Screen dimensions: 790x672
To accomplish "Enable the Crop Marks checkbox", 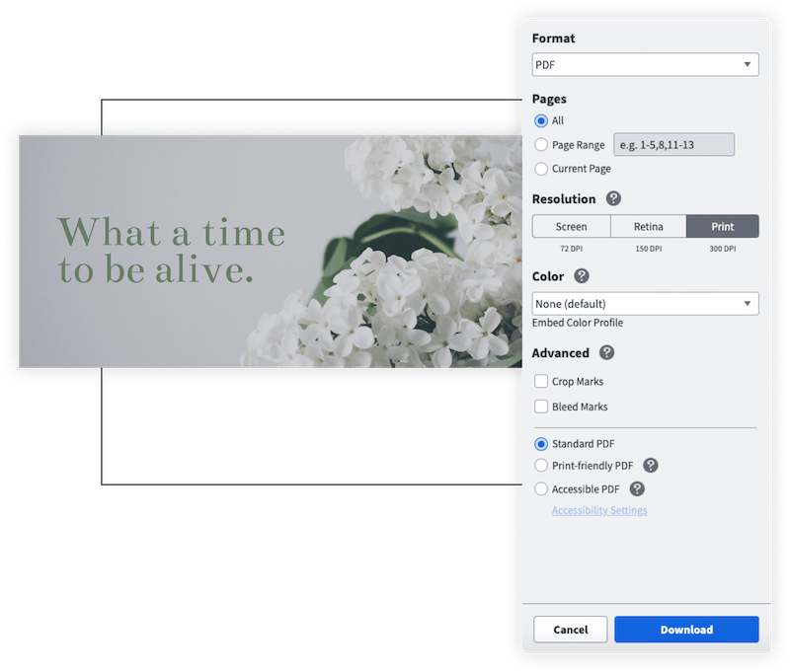I will pyautogui.click(x=541, y=381).
